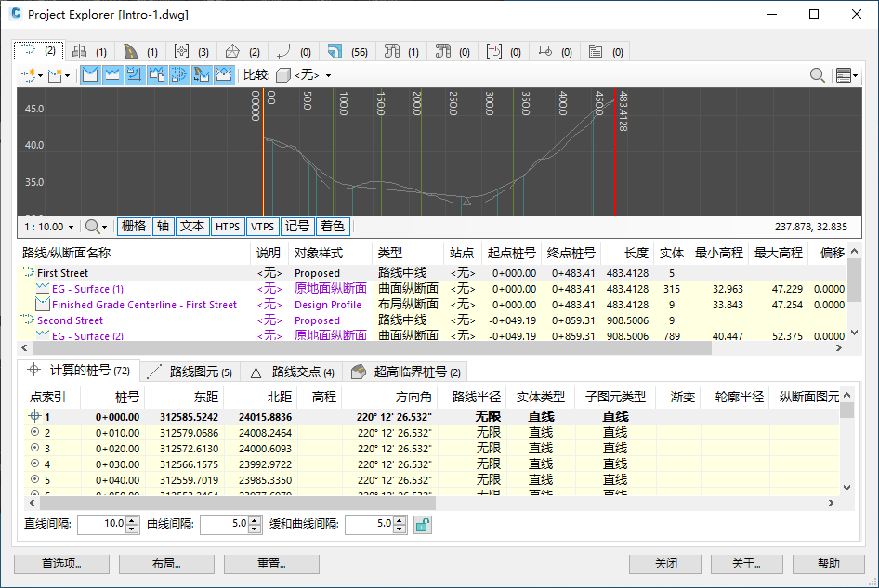The height and width of the screenshot is (588, 879).
Task: Switch to the 路线图元 (5) tab
Action: [190, 372]
